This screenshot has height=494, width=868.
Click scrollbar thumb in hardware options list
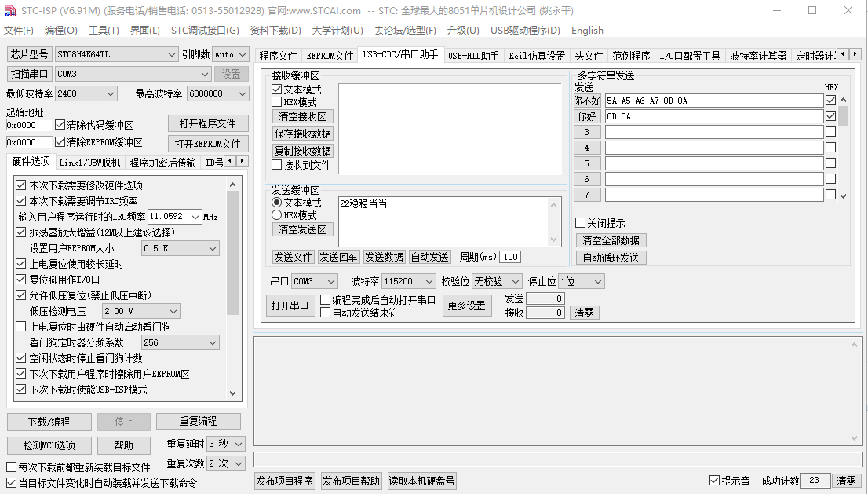pyautogui.click(x=233, y=253)
